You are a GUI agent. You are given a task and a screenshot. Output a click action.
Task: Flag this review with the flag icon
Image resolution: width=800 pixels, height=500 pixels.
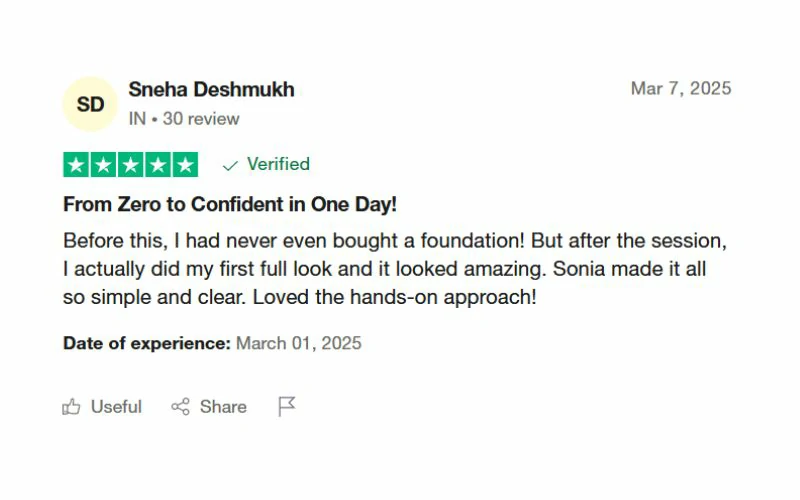287,406
